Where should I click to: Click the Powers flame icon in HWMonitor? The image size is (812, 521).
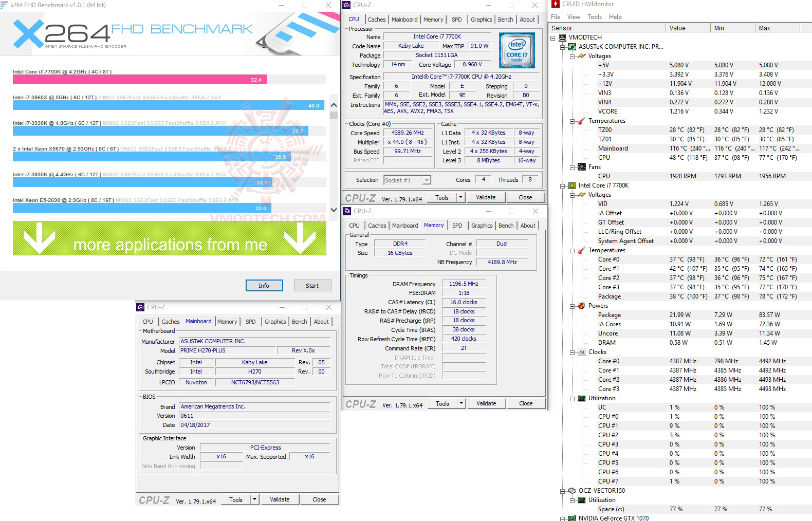582,306
